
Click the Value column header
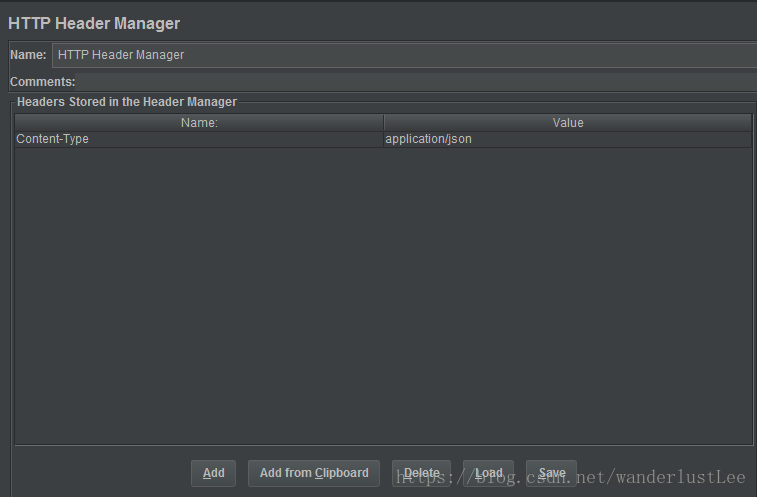pyautogui.click(x=568, y=123)
